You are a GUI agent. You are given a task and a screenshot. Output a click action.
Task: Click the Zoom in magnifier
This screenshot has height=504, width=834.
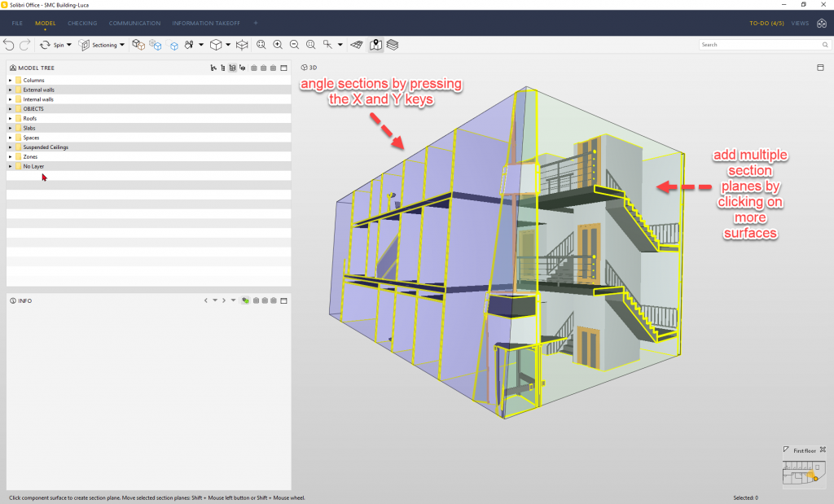pyautogui.click(x=278, y=45)
